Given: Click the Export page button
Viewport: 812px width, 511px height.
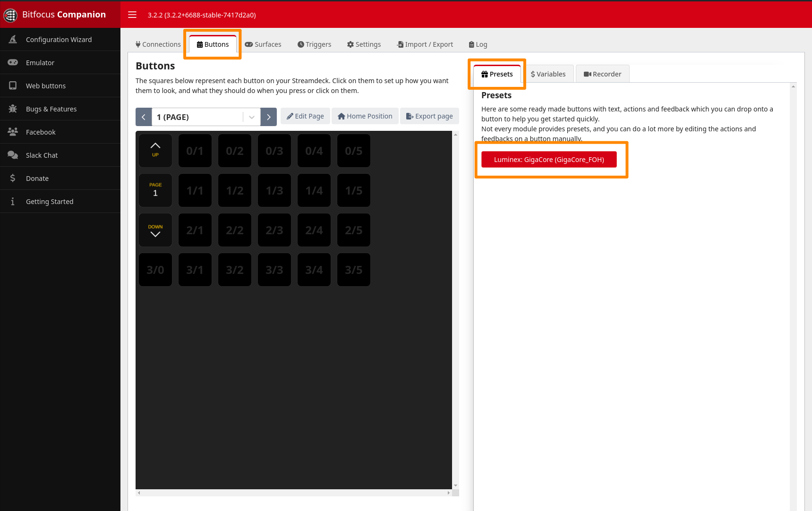Looking at the screenshot, I should (x=429, y=116).
